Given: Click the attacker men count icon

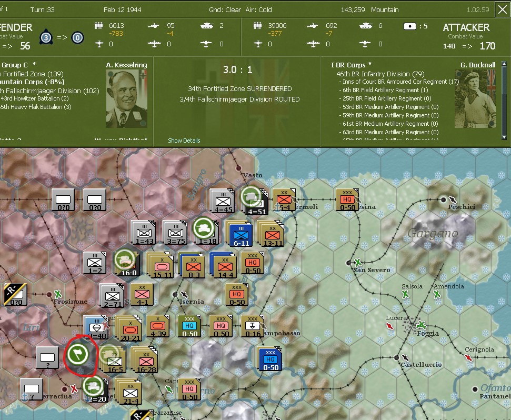Looking at the screenshot, I should coord(257,26).
